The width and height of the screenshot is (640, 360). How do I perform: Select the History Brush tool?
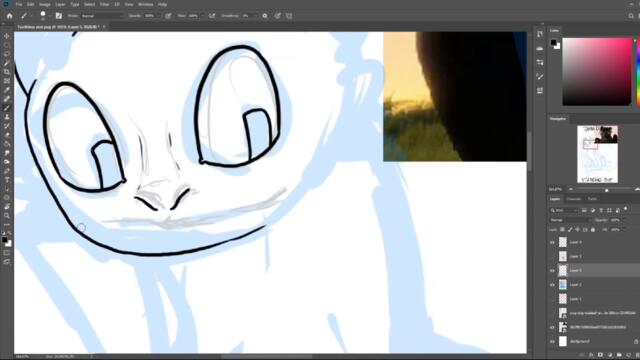(7, 126)
